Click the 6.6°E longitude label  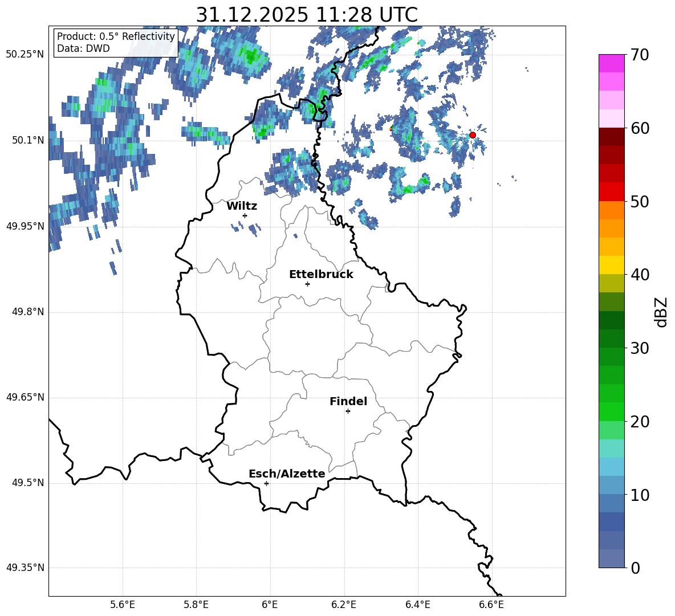coord(491,605)
